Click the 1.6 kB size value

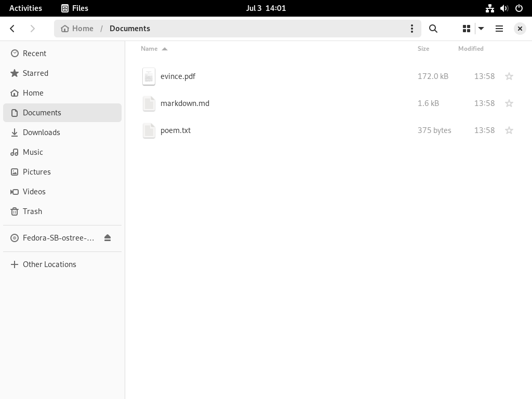pyautogui.click(x=428, y=103)
